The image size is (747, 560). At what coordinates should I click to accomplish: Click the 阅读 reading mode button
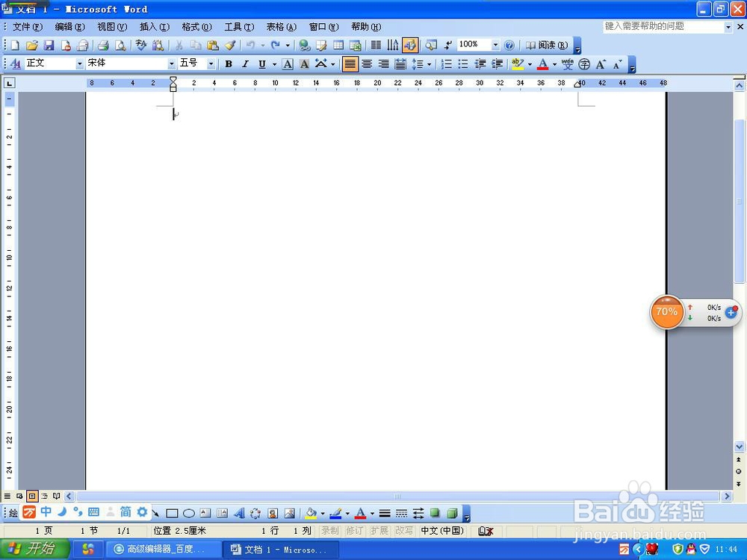(x=547, y=46)
